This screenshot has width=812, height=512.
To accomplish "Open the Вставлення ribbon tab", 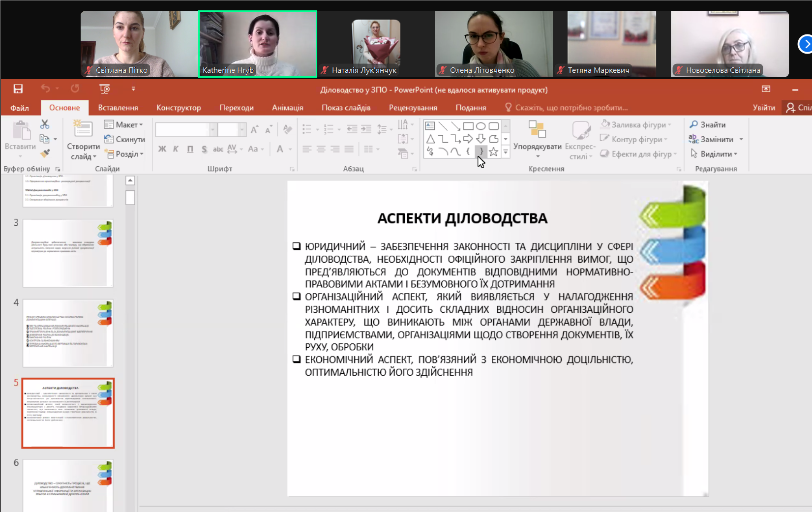I will tap(118, 108).
